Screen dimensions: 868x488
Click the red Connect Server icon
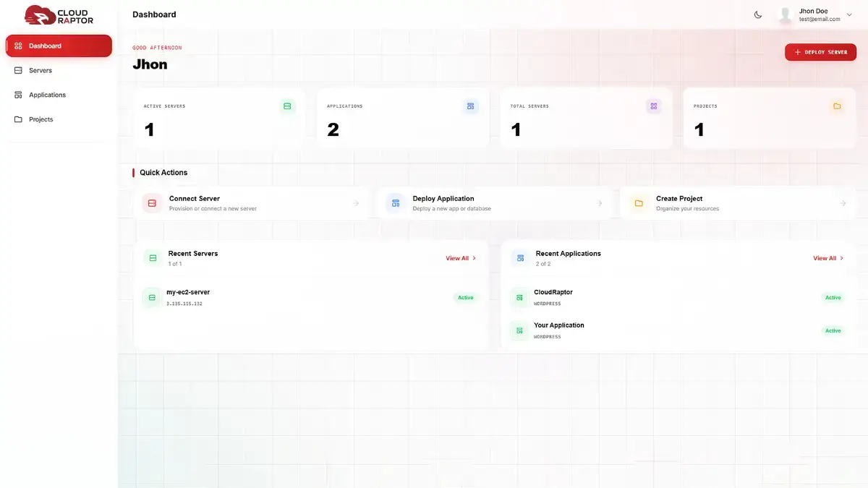pyautogui.click(x=152, y=204)
